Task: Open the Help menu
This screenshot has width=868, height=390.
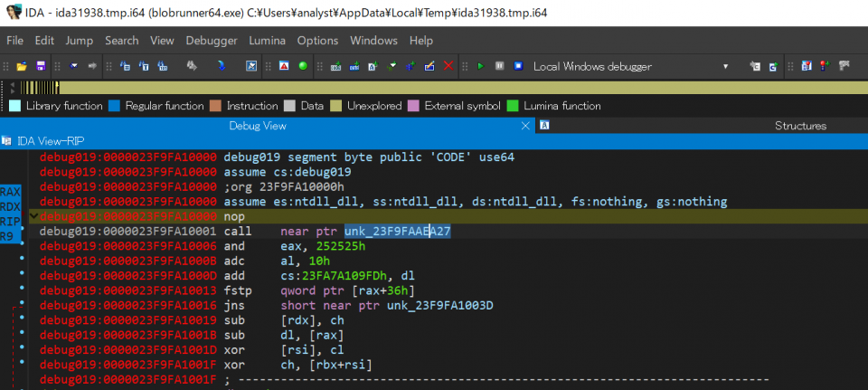Action: point(420,41)
